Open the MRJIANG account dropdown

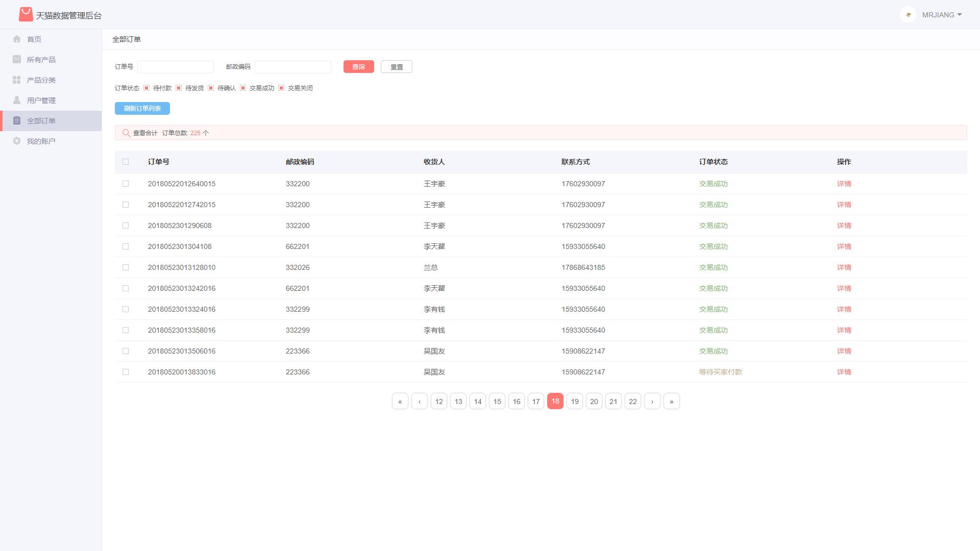[942, 15]
